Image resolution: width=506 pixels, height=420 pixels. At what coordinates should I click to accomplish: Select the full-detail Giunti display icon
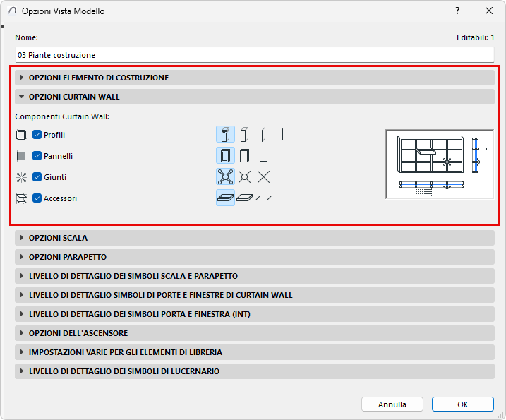pyautogui.click(x=225, y=177)
